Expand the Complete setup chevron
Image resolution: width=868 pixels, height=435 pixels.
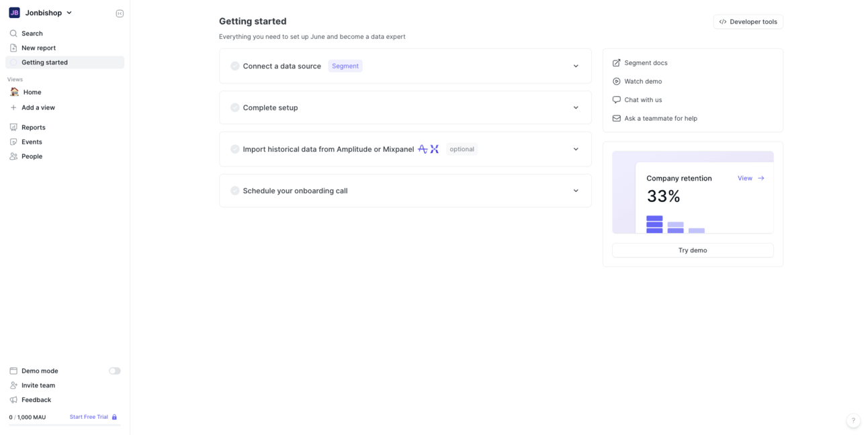[x=576, y=108]
